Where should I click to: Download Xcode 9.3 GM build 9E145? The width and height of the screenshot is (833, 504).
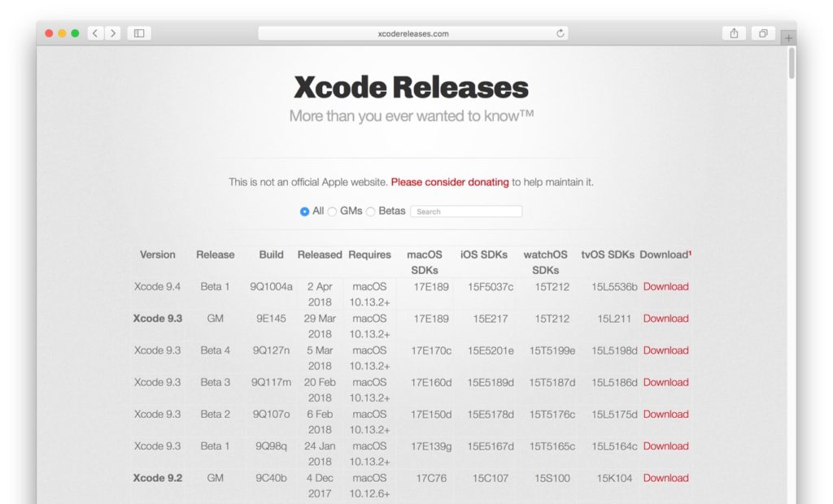coord(665,319)
